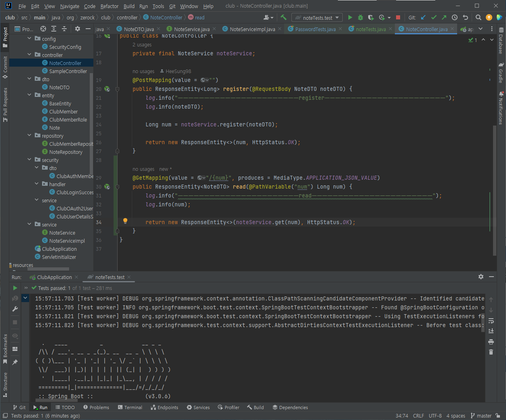Click the Build Project hammer icon

coord(283,17)
